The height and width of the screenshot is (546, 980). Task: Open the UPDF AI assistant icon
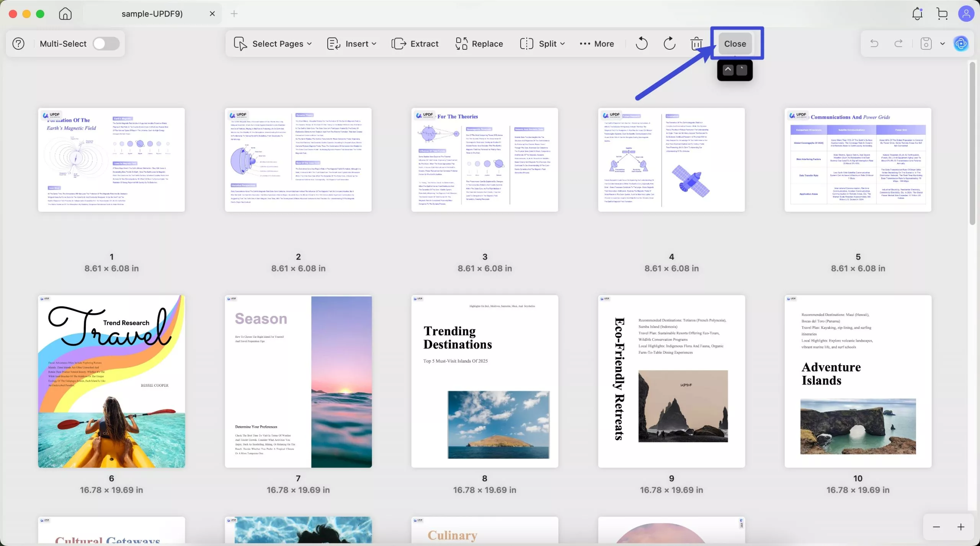[961, 44]
